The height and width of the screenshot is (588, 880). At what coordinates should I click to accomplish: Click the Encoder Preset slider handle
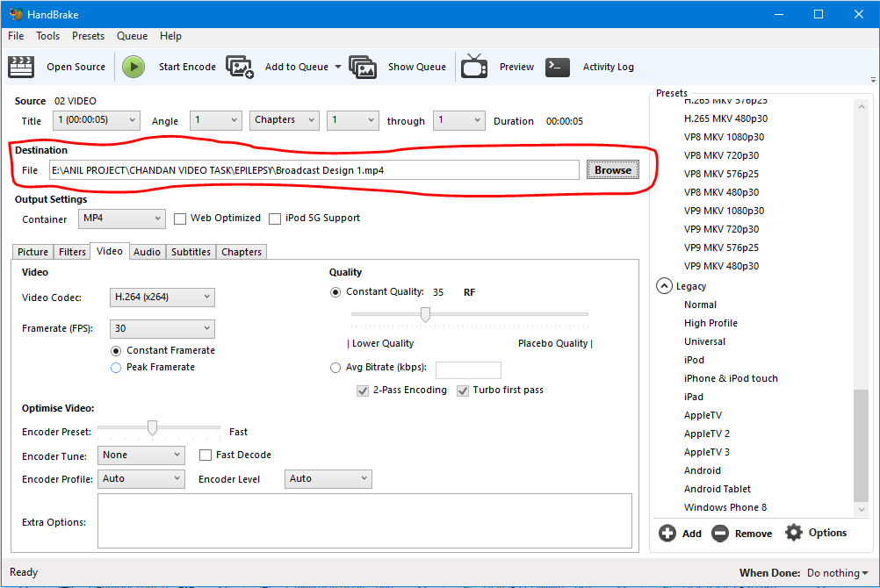(x=152, y=428)
